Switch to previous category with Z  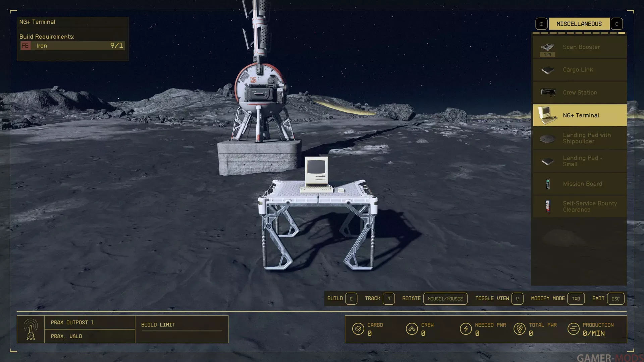541,24
